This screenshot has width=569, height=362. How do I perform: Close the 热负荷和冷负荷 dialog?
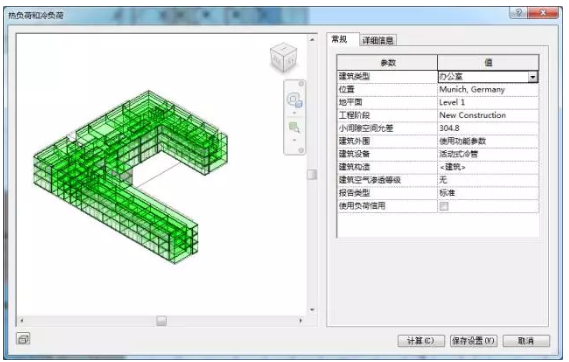coord(543,13)
